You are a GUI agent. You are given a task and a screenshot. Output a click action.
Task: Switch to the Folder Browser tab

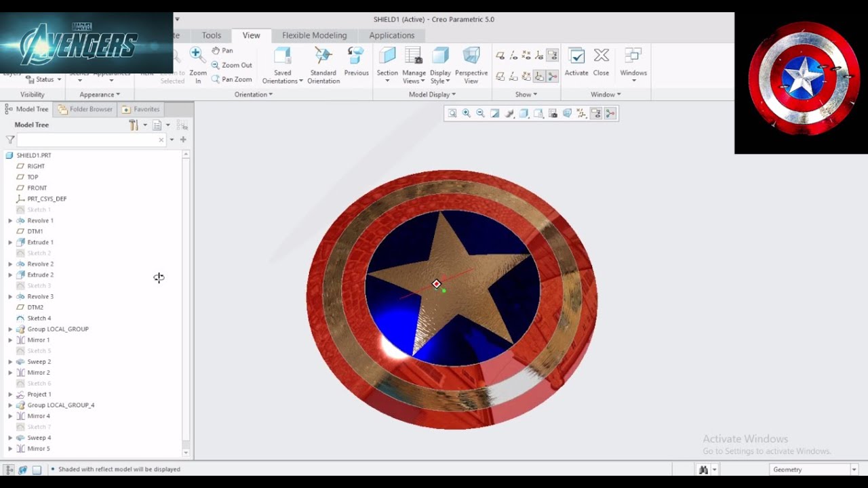[x=85, y=109]
